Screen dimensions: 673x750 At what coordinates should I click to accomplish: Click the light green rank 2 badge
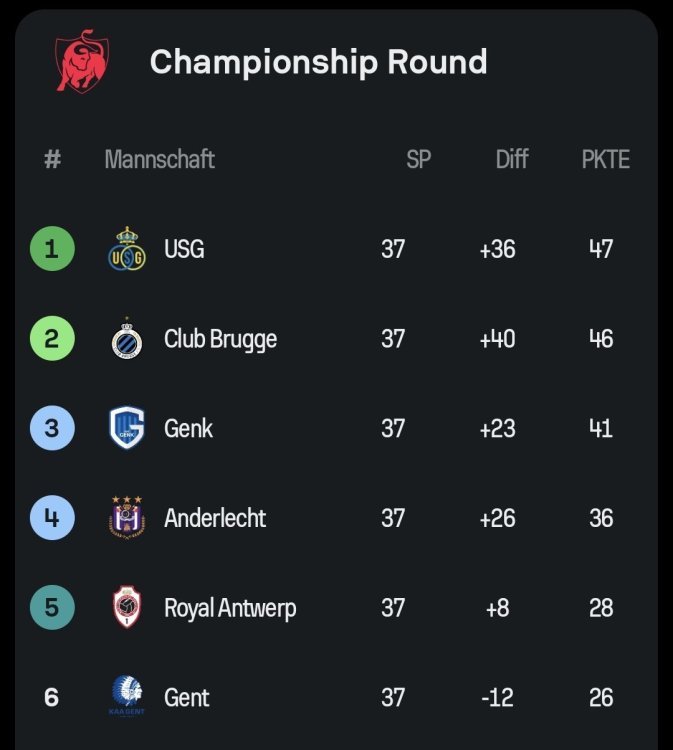(x=52, y=339)
